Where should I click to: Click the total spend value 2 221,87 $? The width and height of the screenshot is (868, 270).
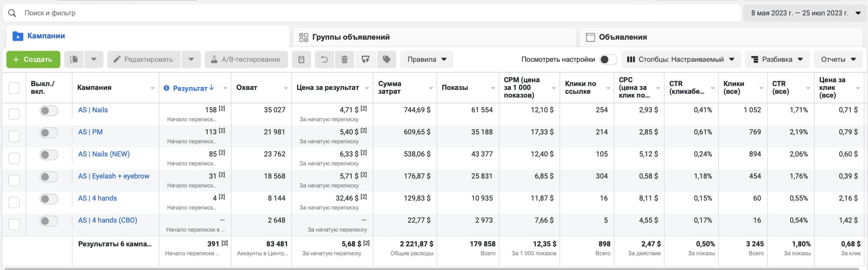[416, 244]
